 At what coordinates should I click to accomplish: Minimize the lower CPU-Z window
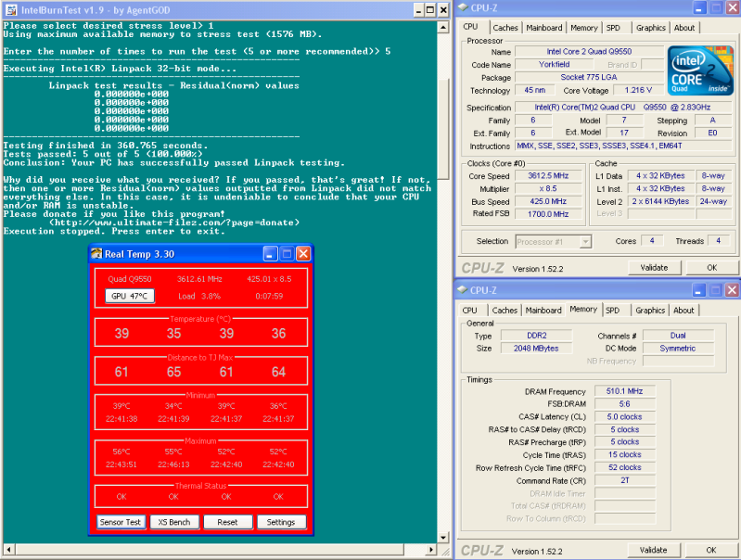tap(698, 289)
